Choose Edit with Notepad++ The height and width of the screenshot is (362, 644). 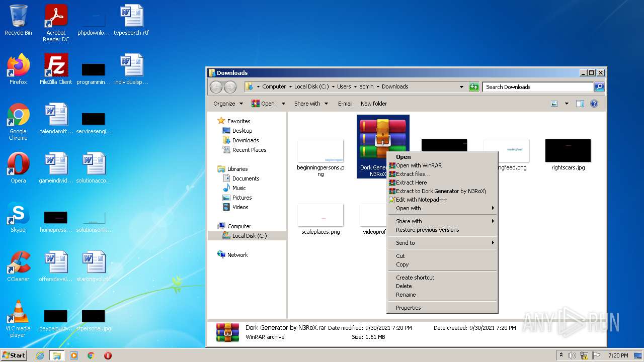coord(442,200)
